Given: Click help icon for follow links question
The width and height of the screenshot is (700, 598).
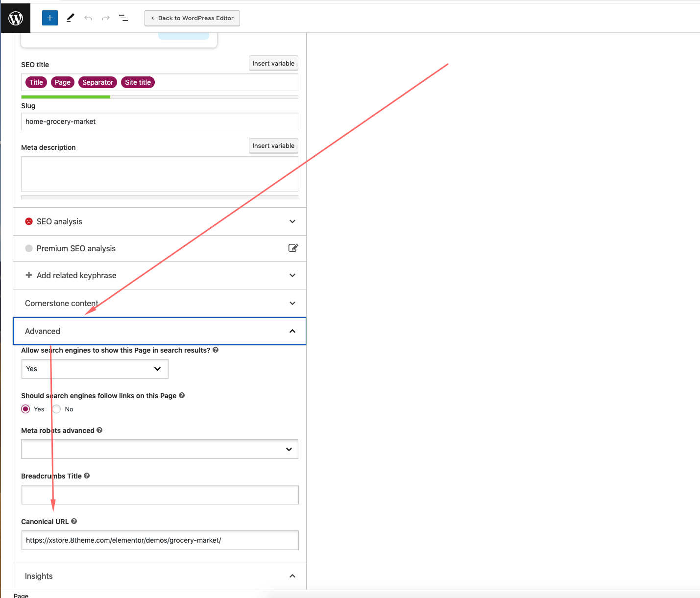Looking at the screenshot, I should (182, 395).
